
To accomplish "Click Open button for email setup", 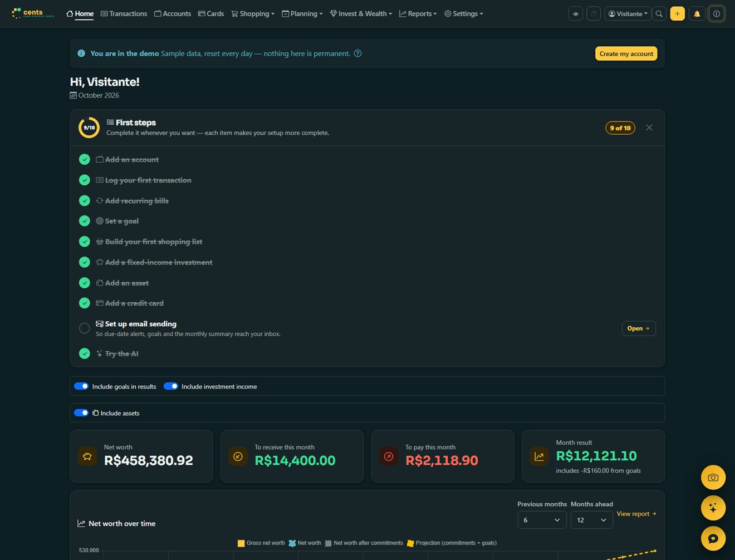I will pyautogui.click(x=639, y=328).
